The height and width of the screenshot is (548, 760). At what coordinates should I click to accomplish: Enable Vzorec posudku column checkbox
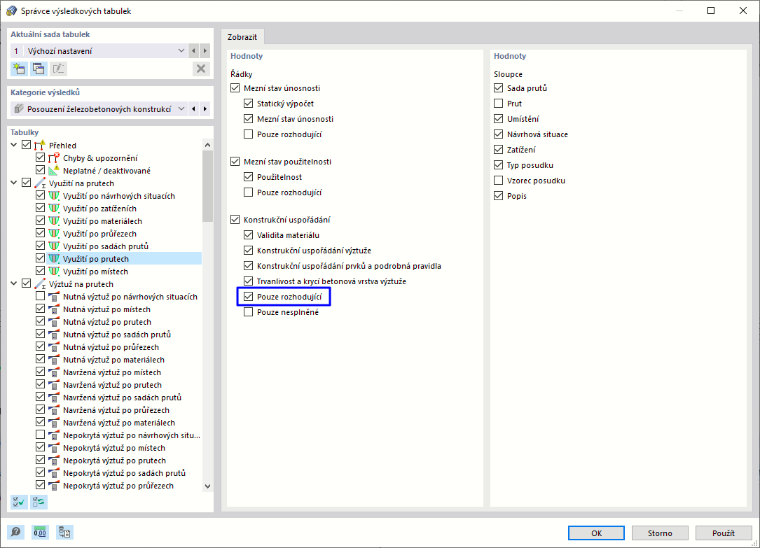pos(498,180)
